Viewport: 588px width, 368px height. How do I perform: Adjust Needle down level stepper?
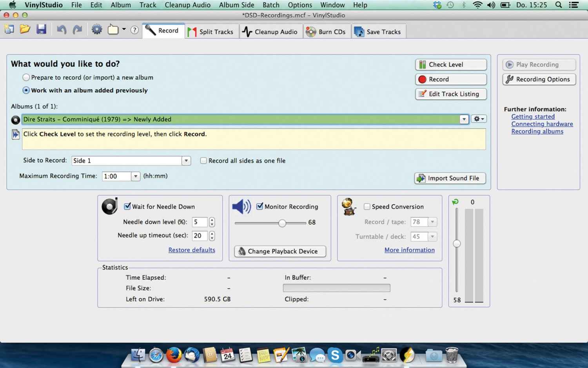(212, 222)
